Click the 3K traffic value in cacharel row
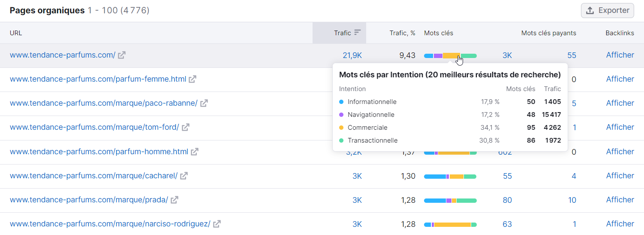644x235 pixels. click(x=357, y=176)
